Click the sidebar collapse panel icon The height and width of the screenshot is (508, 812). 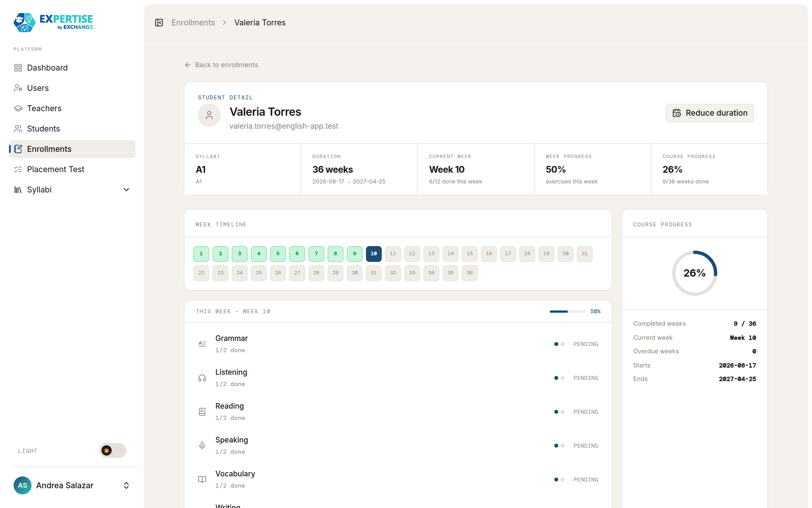coord(159,23)
